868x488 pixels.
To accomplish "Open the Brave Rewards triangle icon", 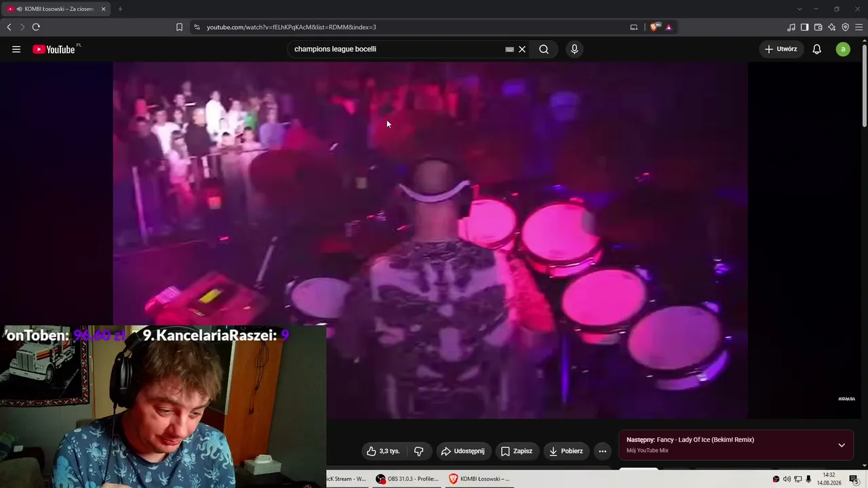I will pos(669,27).
